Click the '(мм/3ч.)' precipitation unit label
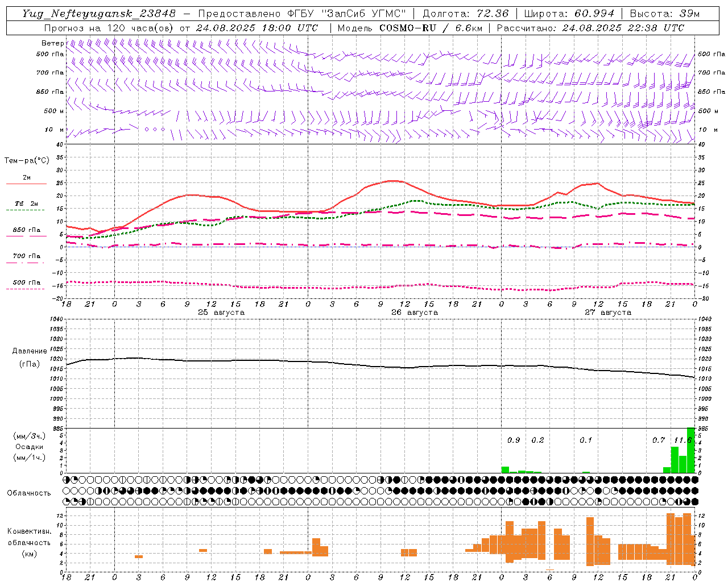The image size is (728, 582). click(30, 436)
